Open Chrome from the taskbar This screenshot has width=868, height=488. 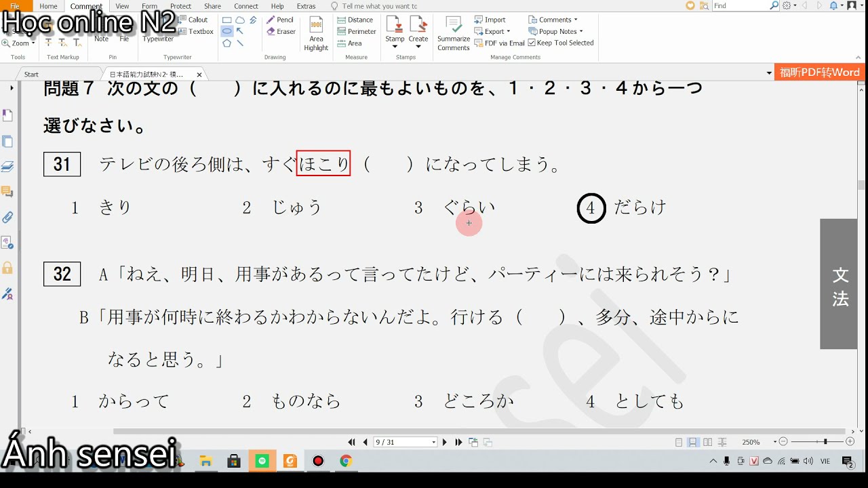pos(346,462)
